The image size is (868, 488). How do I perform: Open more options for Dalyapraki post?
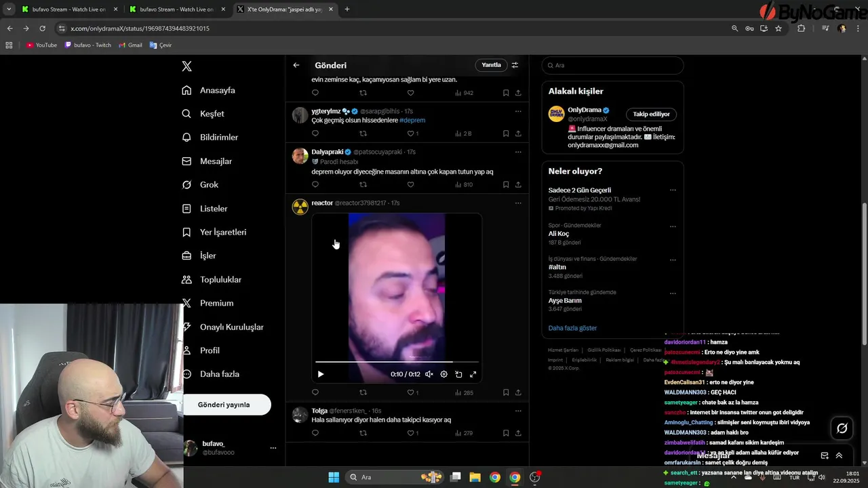tap(518, 152)
